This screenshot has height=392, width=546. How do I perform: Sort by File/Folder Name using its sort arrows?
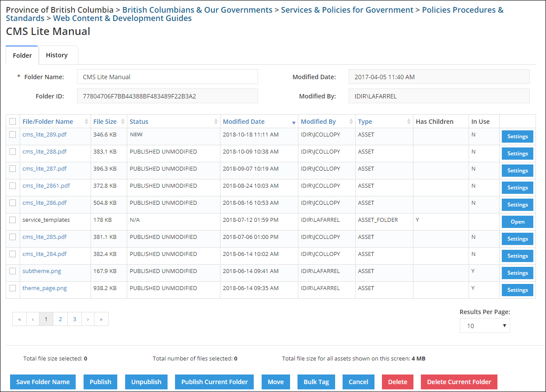87,122
